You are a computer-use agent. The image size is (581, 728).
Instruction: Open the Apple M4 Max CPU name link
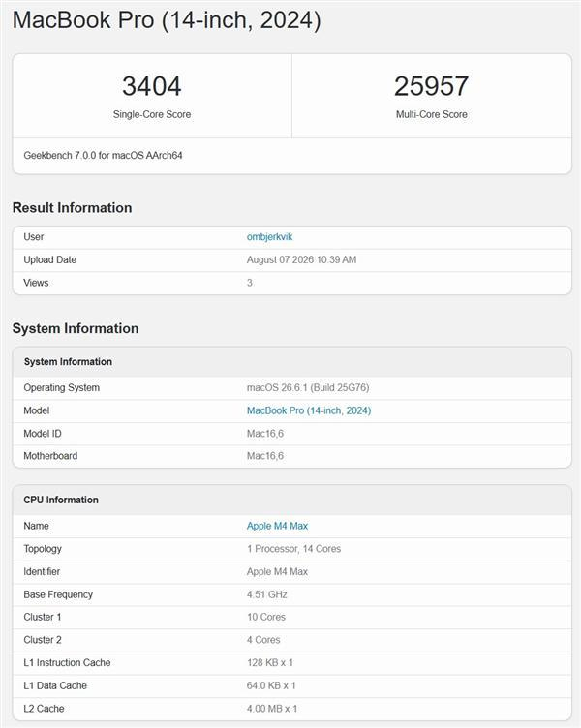tap(277, 526)
